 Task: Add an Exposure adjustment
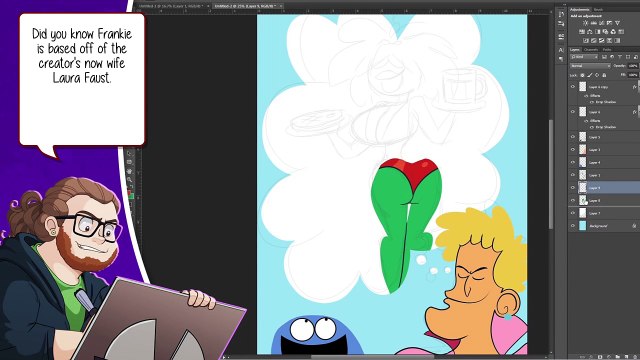coord(609,23)
